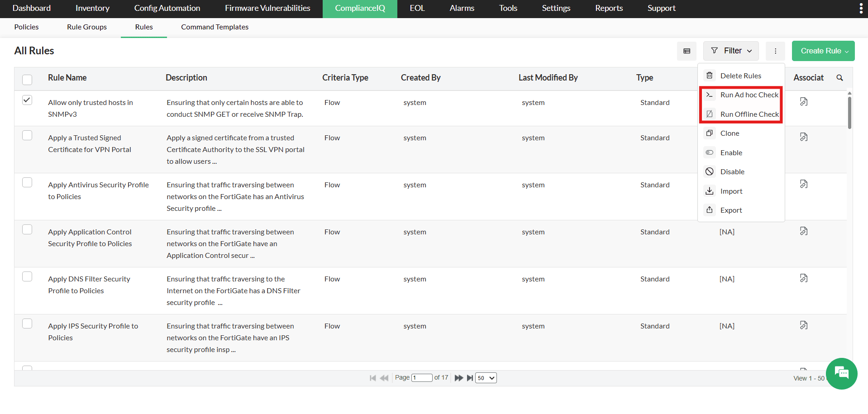
Task: Expand the Filter dropdown
Action: (x=731, y=51)
